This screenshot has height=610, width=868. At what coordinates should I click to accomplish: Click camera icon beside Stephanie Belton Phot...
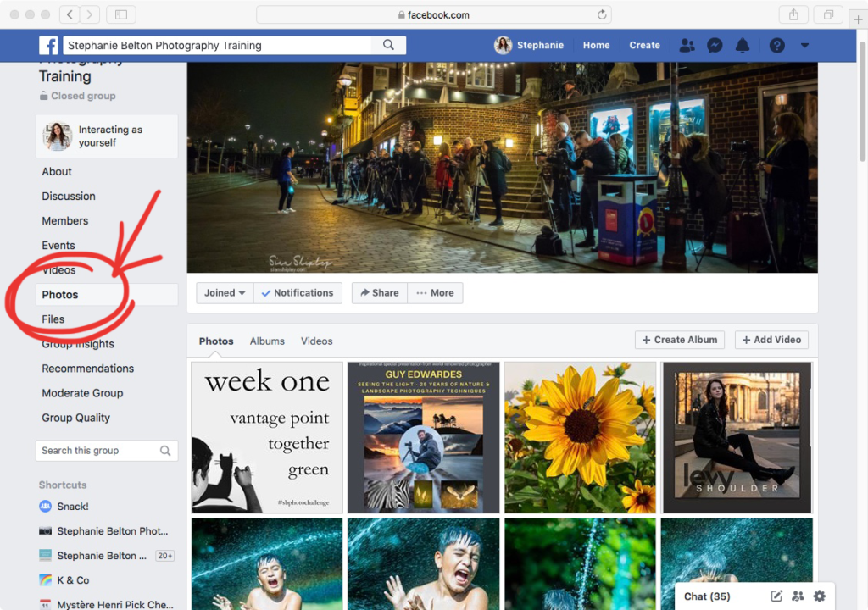tap(46, 531)
